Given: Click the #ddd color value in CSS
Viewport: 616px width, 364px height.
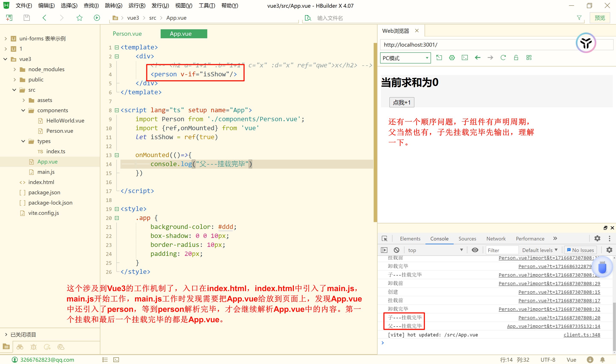Looking at the screenshot, I should (x=225, y=227).
